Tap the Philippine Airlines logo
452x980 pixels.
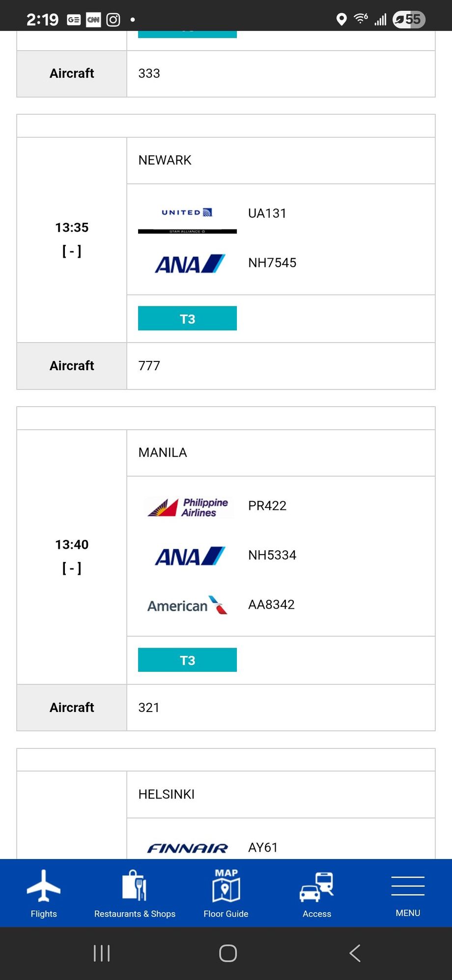click(x=188, y=507)
